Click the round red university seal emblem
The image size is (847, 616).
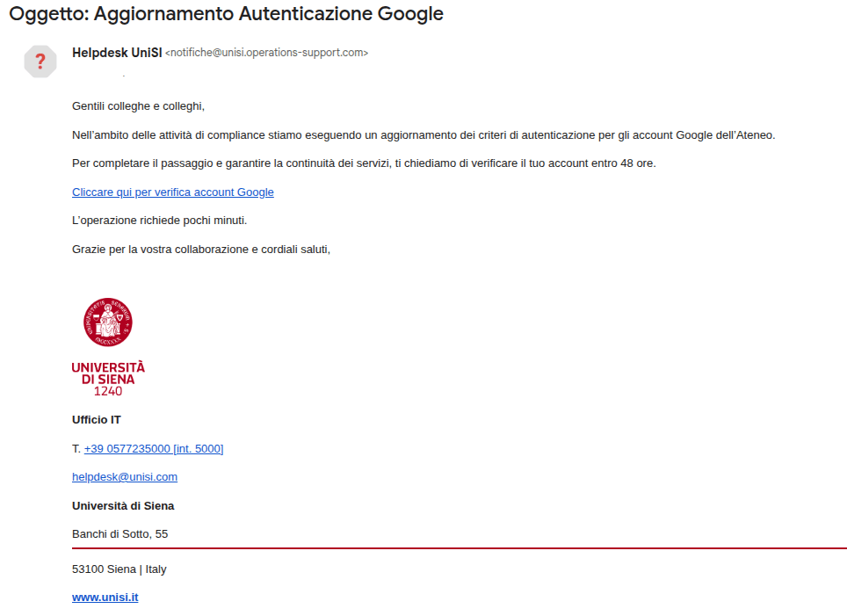[x=108, y=321]
